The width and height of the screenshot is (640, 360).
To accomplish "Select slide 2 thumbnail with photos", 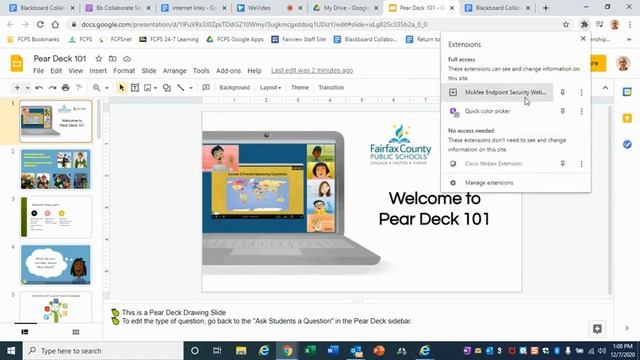I will [x=56, y=169].
